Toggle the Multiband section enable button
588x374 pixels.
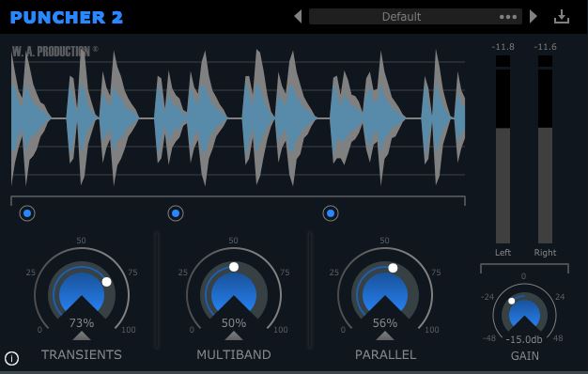(176, 213)
